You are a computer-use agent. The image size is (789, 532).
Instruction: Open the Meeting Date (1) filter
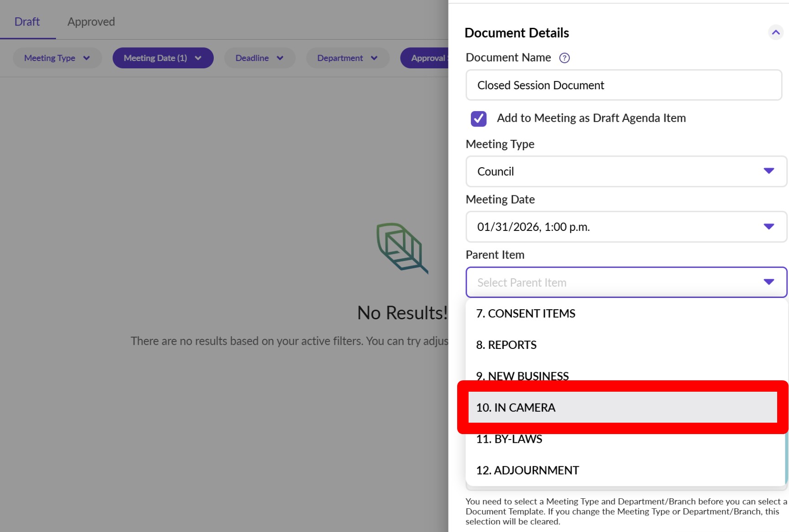pos(163,58)
